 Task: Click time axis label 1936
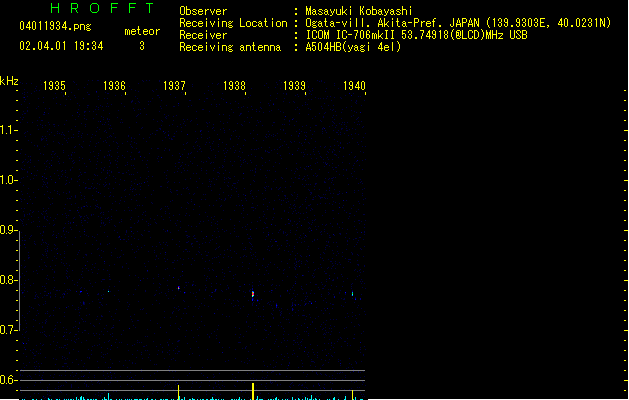pos(114,86)
